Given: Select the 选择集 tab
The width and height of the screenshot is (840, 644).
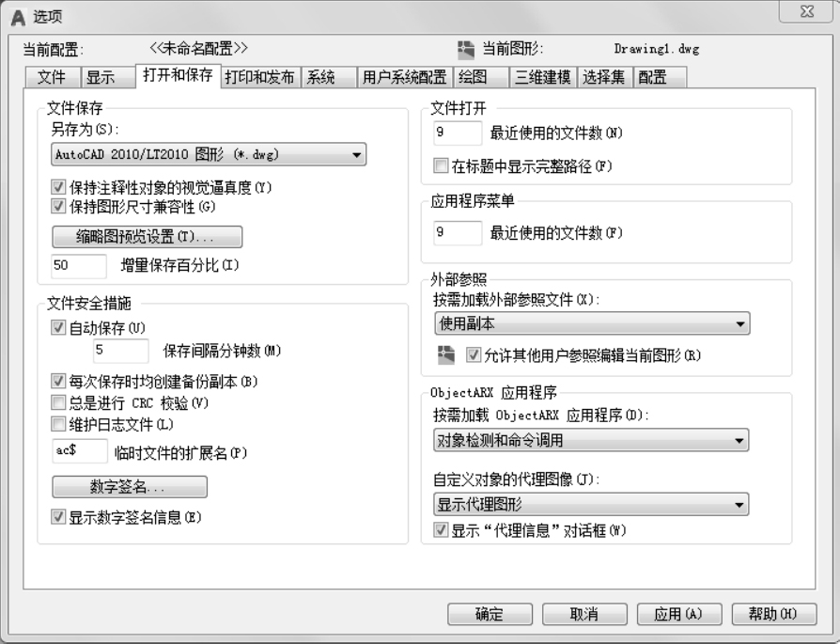Looking at the screenshot, I should pyautogui.click(x=605, y=77).
